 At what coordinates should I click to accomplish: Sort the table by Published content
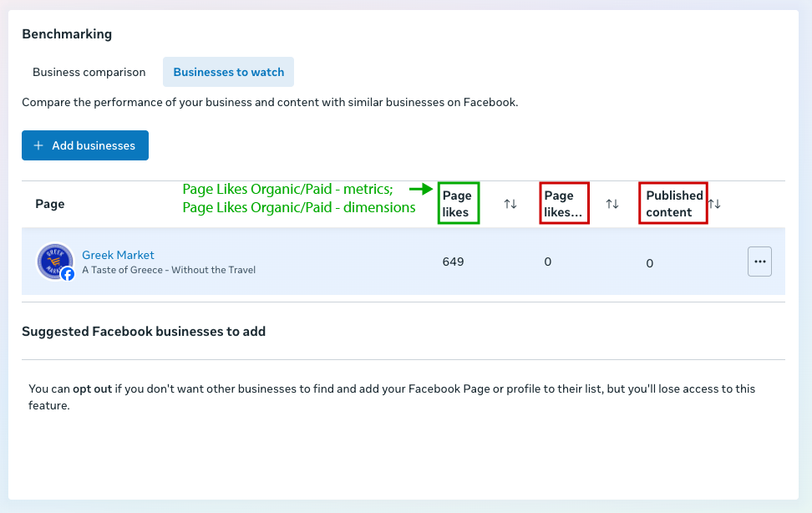click(714, 204)
